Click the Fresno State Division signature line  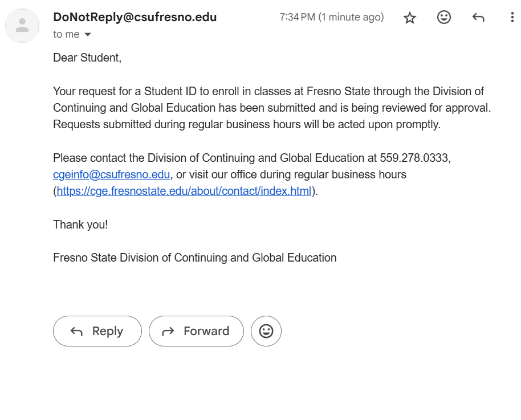pyautogui.click(x=195, y=258)
